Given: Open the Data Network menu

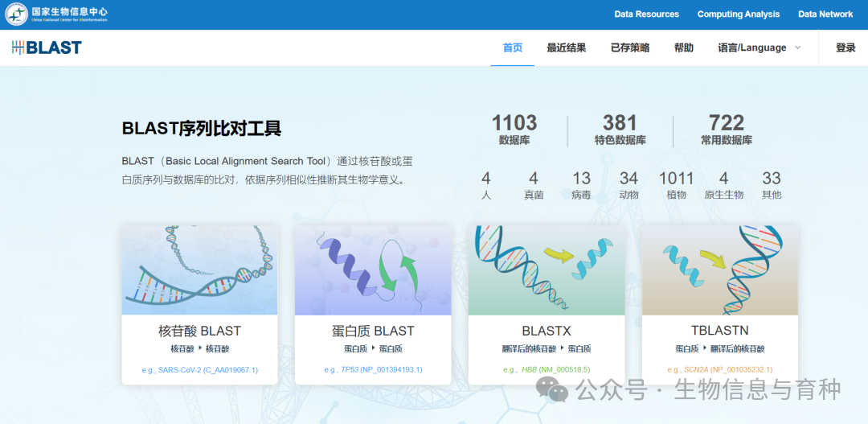Looking at the screenshot, I should point(825,14).
